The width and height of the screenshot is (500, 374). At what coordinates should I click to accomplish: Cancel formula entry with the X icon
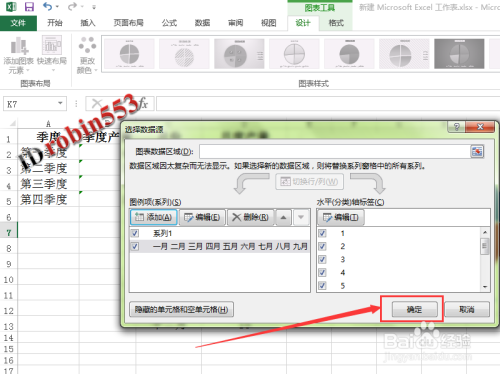(x=97, y=103)
